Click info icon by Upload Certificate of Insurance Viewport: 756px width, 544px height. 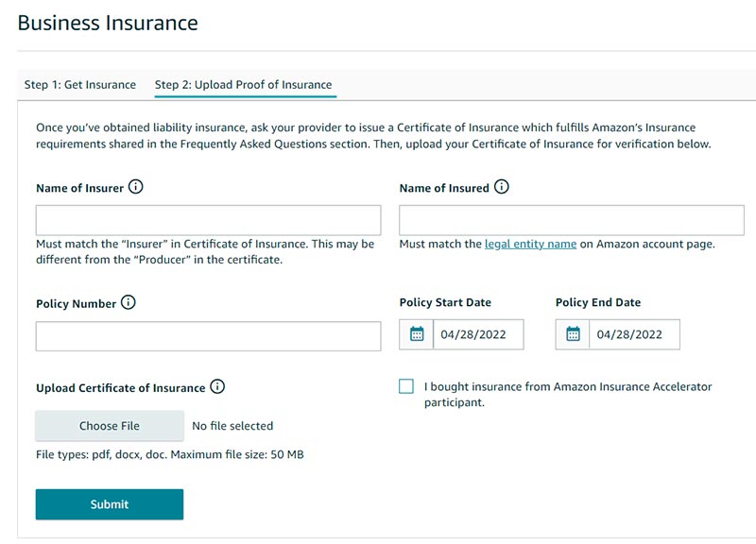pos(217,386)
